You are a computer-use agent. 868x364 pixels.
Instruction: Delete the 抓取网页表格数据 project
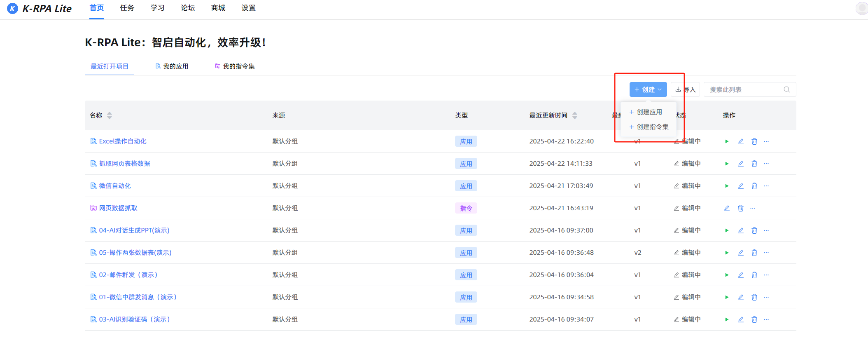tap(754, 164)
